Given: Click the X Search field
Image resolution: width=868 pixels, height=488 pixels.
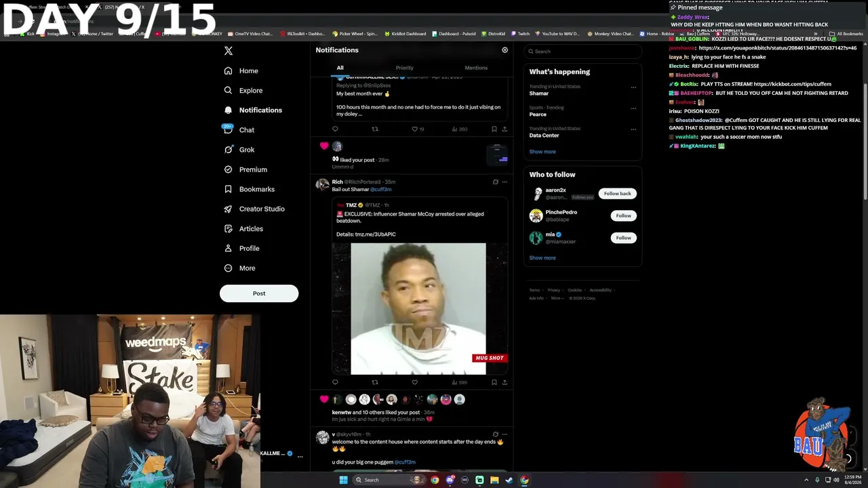Looking at the screenshot, I should [x=583, y=52].
